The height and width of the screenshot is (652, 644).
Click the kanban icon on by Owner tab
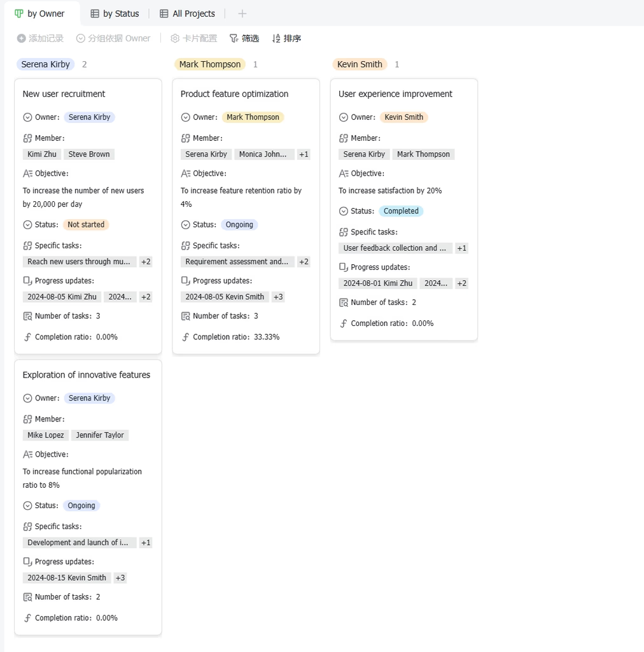18,14
